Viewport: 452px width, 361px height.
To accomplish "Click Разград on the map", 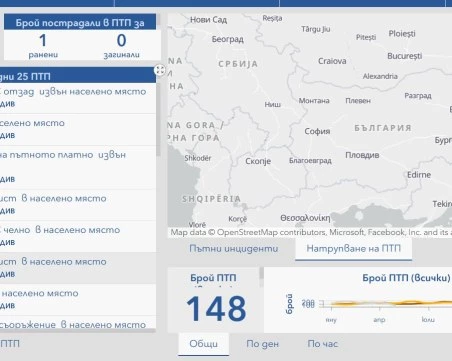I will (418, 96).
